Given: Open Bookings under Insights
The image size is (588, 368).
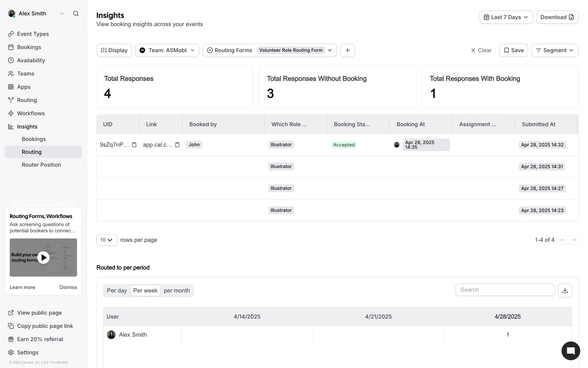Looking at the screenshot, I should (34, 139).
